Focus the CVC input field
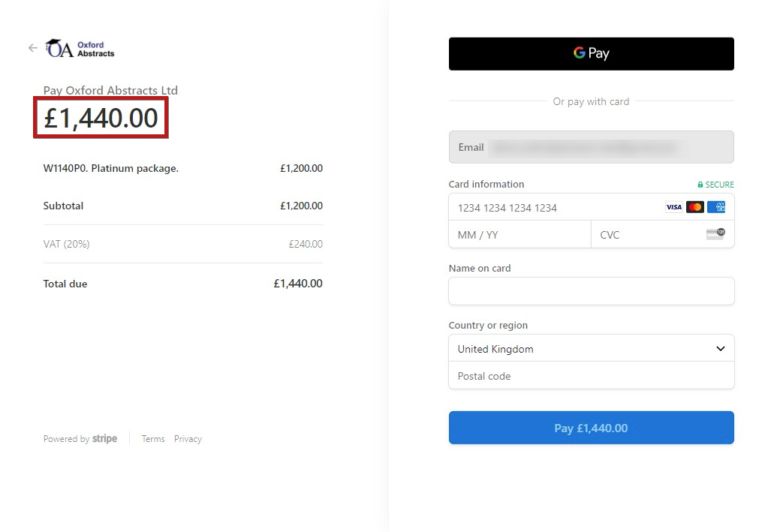777x532 pixels. click(663, 234)
